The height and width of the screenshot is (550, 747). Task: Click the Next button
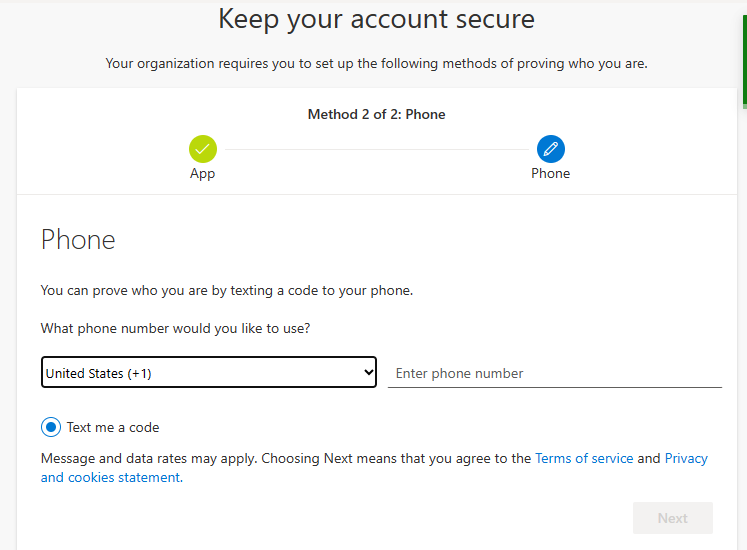tap(673, 518)
